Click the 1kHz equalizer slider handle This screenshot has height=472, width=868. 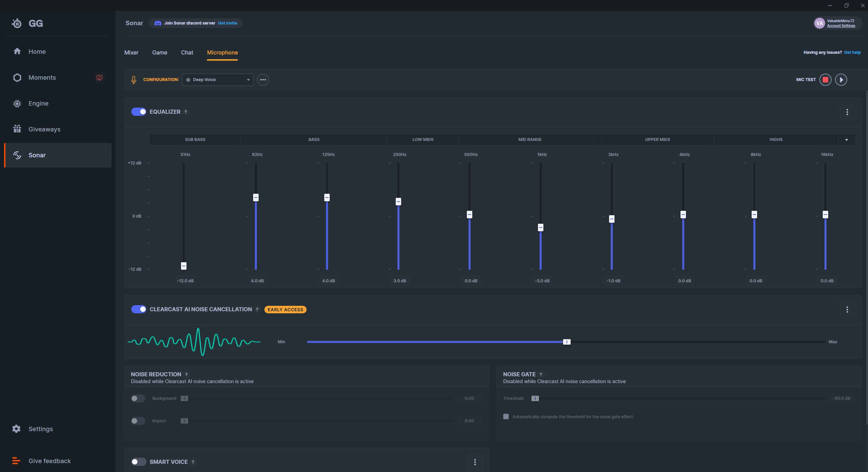point(541,227)
